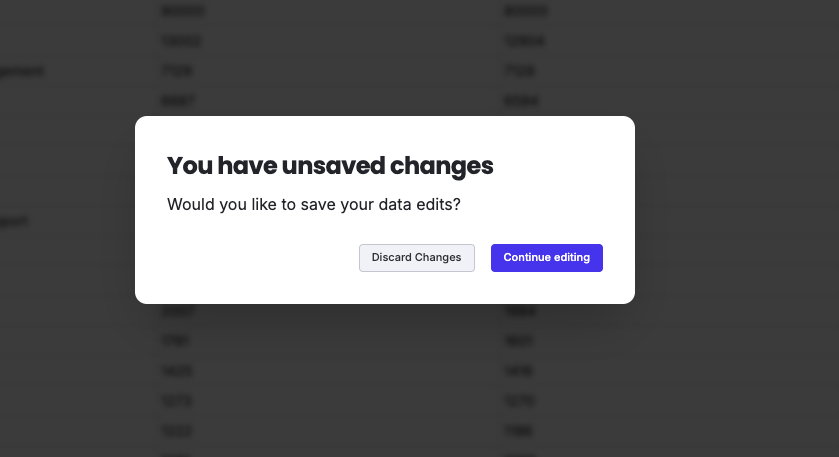Click the topmost blurred value in the right column

click(525, 11)
